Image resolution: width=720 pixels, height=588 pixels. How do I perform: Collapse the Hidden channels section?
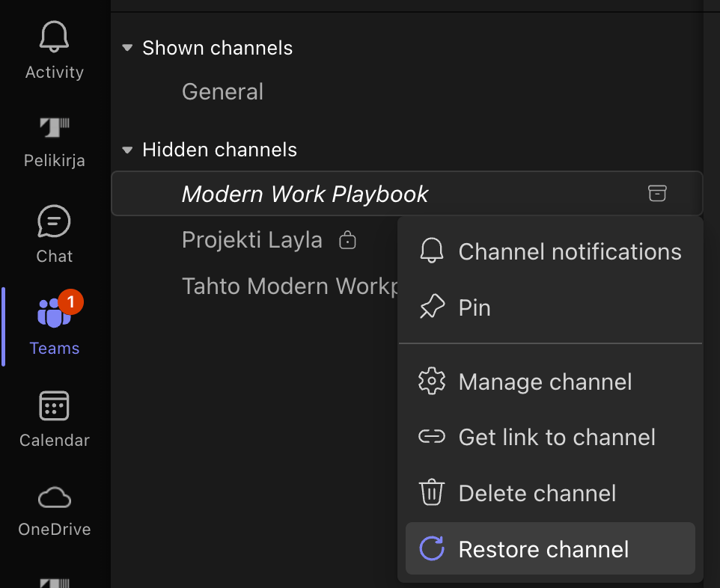tap(127, 150)
